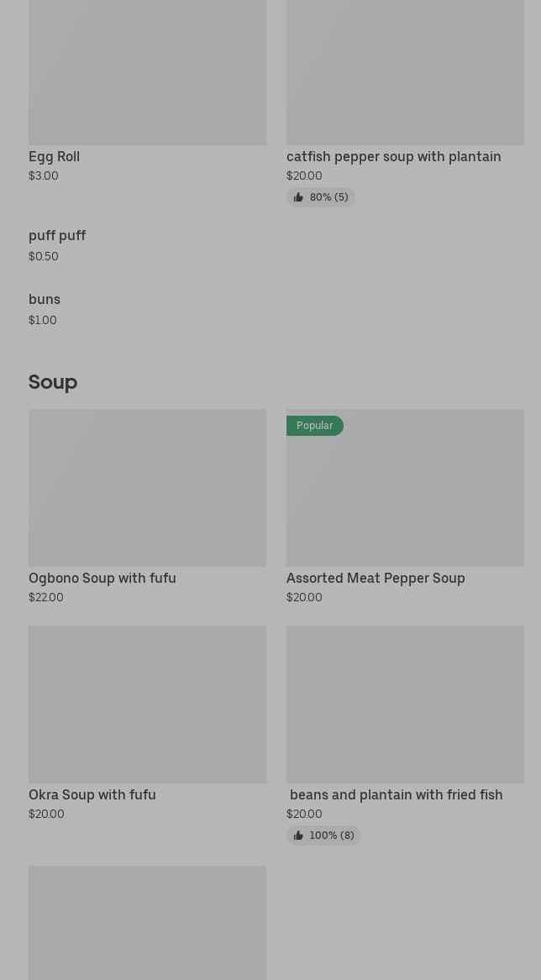Open catfish pepper soup with plantain item
The image size is (541, 980).
click(393, 156)
